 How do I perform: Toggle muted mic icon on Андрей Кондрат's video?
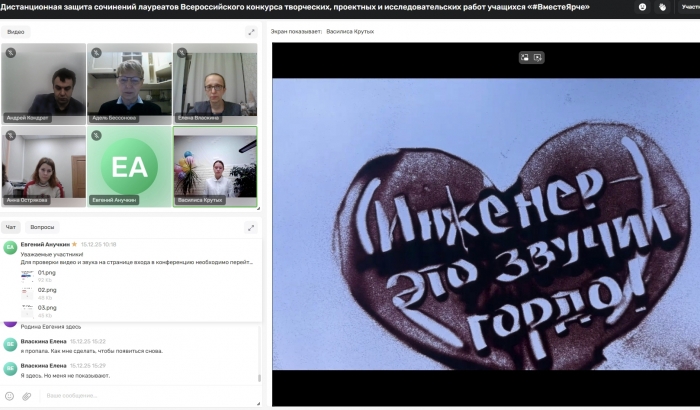tap(10, 52)
